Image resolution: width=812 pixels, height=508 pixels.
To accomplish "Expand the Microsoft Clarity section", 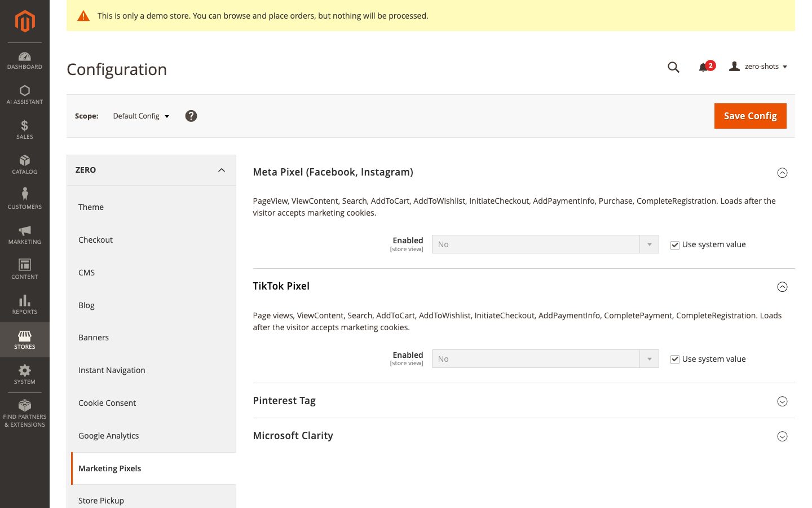I will (x=782, y=436).
